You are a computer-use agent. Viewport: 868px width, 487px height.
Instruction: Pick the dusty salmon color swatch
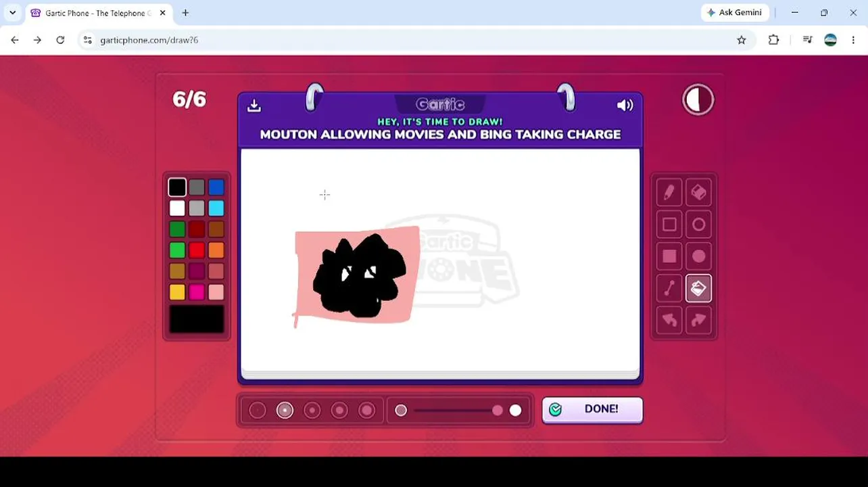pyautogui.click(x=216, y=271)
